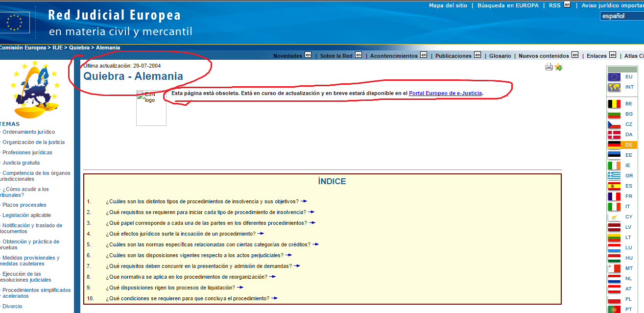Click the European Commission logo in header
Image resolution: width=644 pixels, height=313 pixels.
pos(15,23)
